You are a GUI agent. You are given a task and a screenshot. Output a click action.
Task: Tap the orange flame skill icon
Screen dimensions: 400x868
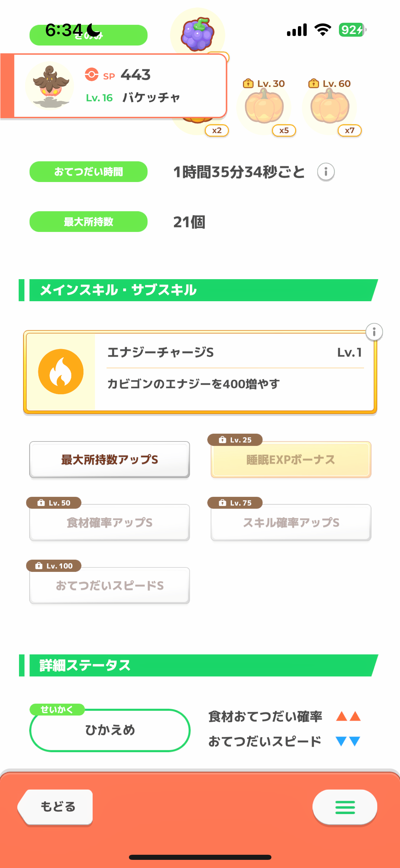pyautogui.click(x=61, y=372)
